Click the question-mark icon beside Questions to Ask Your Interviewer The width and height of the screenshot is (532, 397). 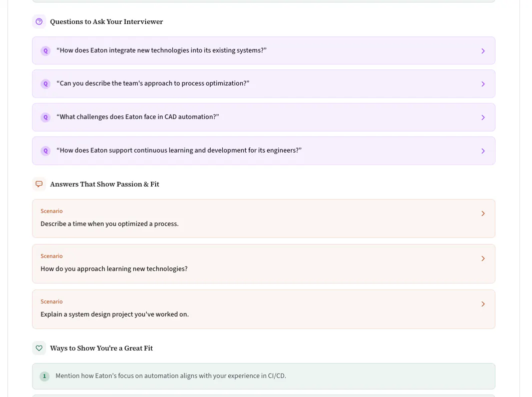click(39, 21)
